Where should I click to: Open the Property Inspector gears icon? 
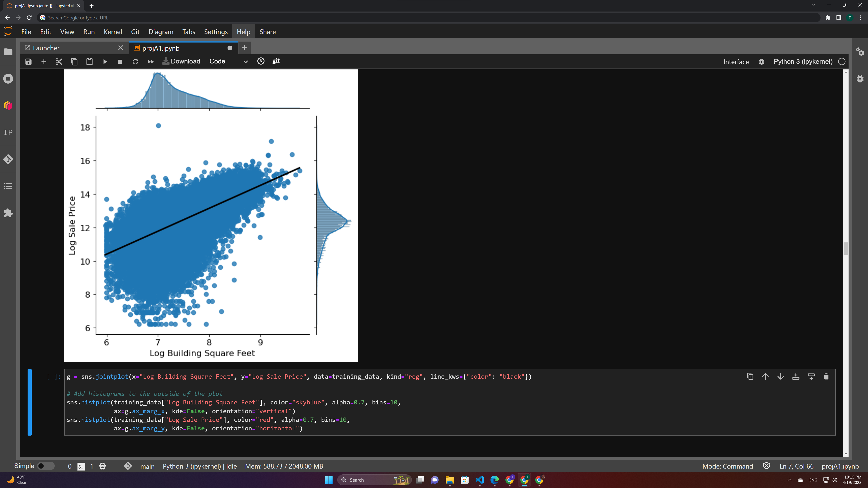(x=860, y=52)
